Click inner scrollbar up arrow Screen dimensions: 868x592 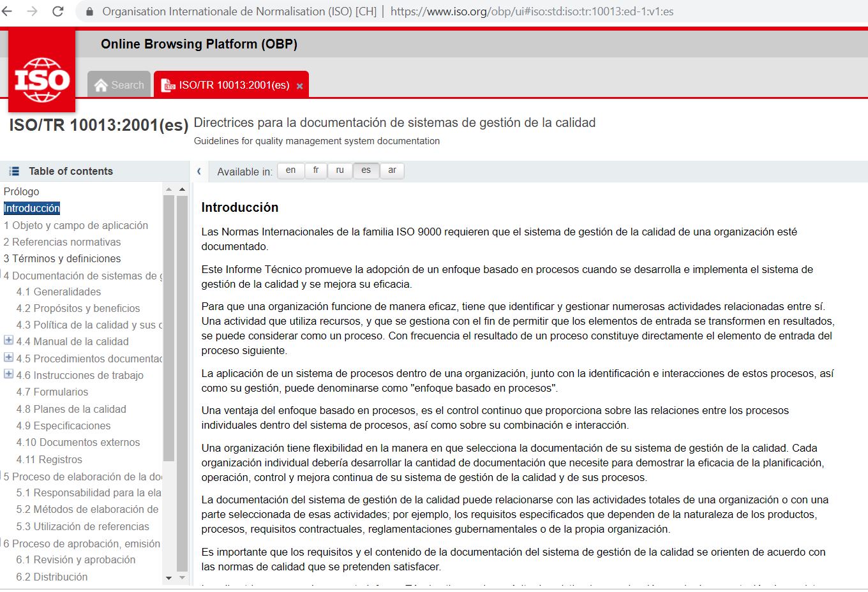(x=168, y=189)
